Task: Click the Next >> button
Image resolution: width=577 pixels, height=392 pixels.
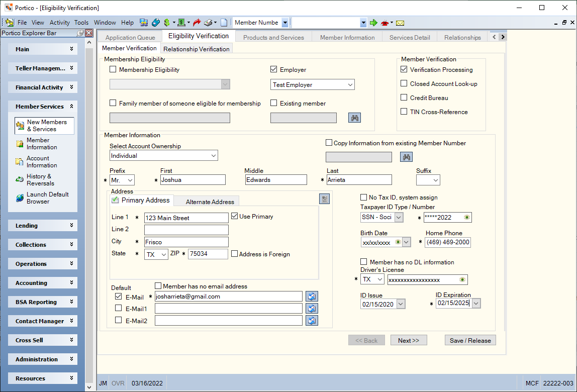Action: (x=409, y=340)
